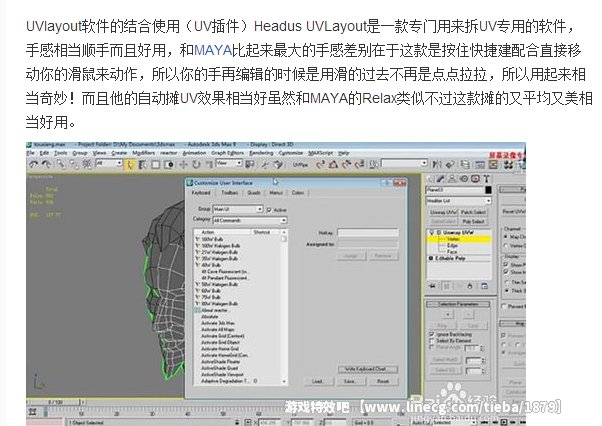
Task: Open the Curve Editor icon
Action: [x=480, y=165]
